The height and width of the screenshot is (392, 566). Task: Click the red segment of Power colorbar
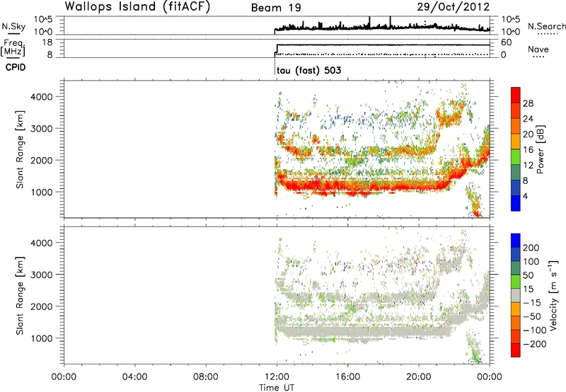[516, 95]
